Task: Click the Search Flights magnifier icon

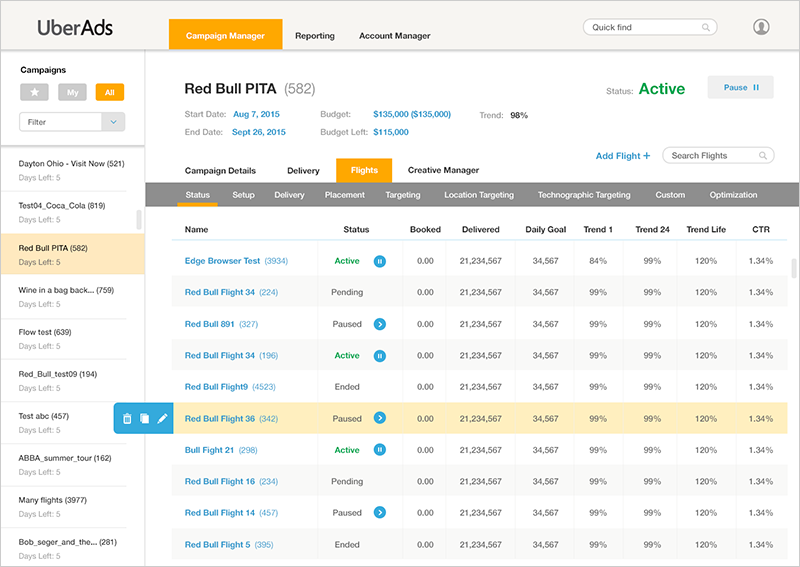Action: [763, 156]
